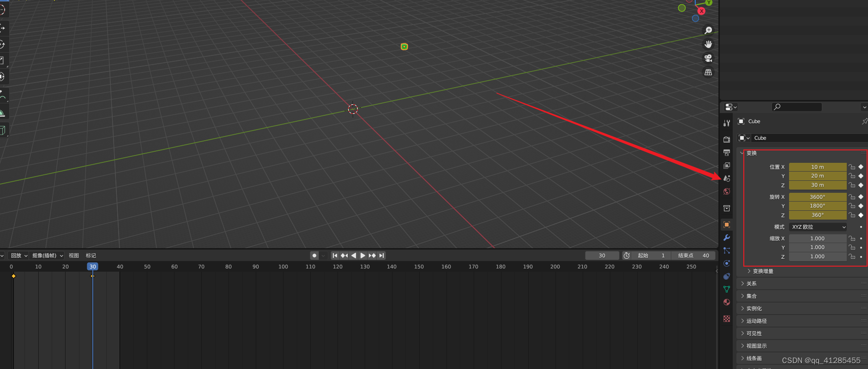Screen dimensions: 868x369
Task: Open the Modifiers wrench tab icon
Action: [x=727, y=238]
